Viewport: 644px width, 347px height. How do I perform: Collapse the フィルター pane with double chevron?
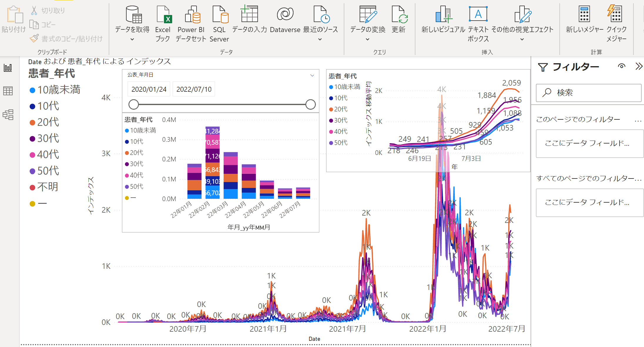639,66
